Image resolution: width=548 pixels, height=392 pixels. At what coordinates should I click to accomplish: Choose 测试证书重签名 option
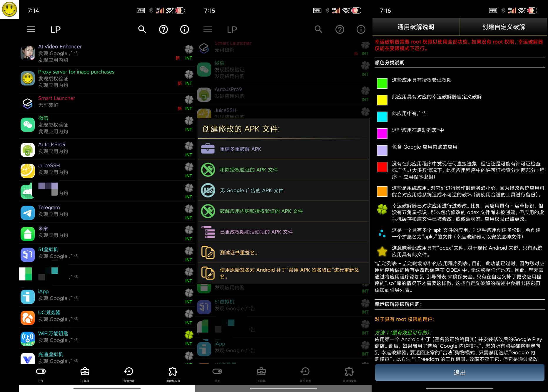tap(283, 253)
